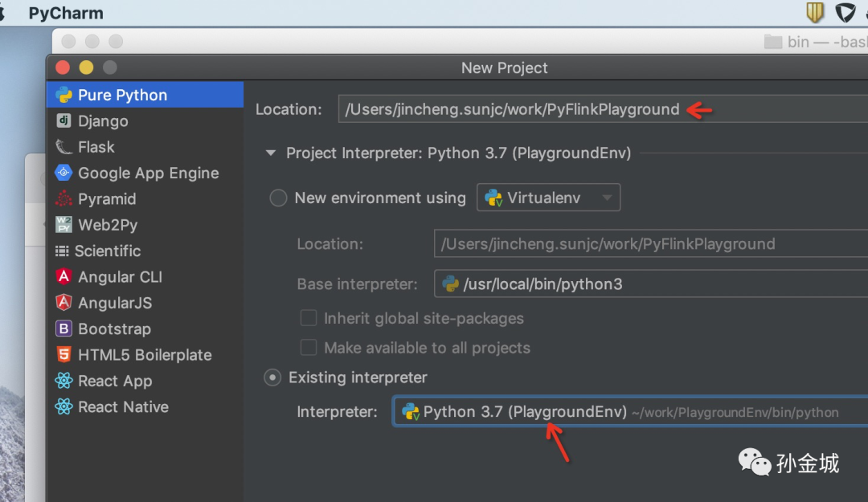Click the Web2Py icon
The width and height of the screenshot is (868, 502).
[x=63, y=224]
